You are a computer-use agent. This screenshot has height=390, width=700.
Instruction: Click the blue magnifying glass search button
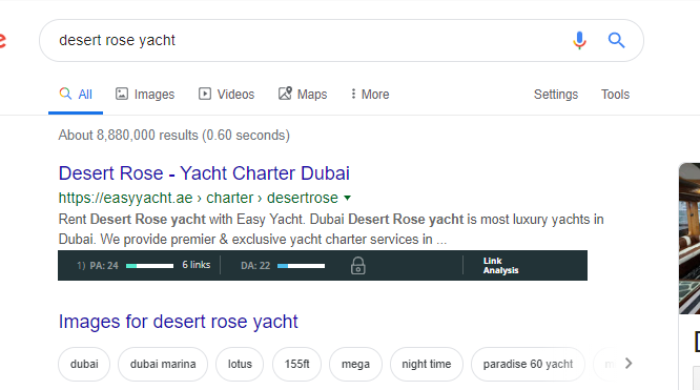pos(616,40)
